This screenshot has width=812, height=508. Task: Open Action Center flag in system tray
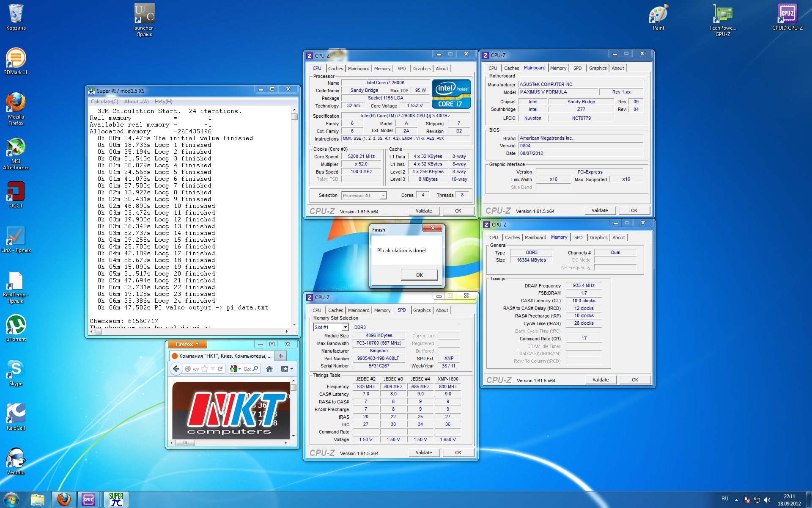[747, 500]
